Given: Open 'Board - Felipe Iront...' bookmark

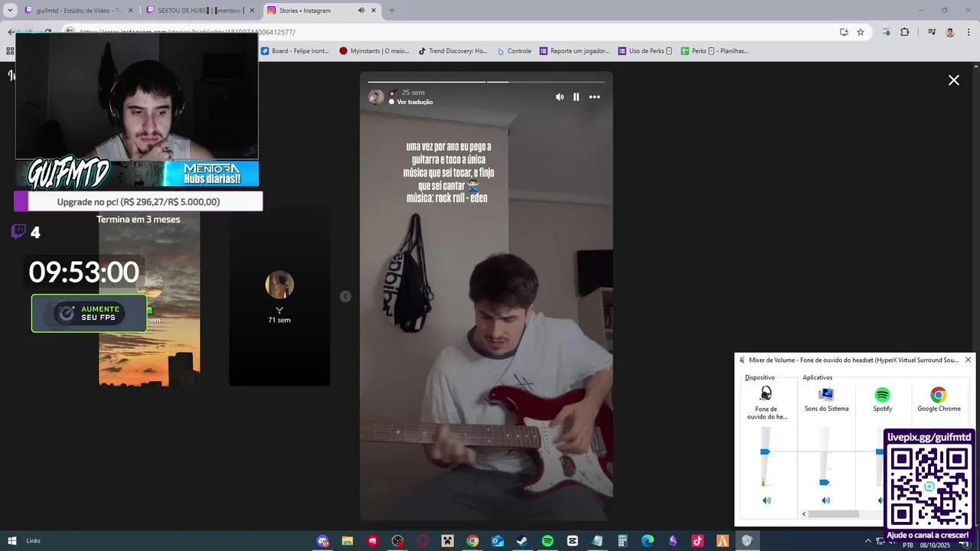Looking at the screenshot, I should (295, 51).
